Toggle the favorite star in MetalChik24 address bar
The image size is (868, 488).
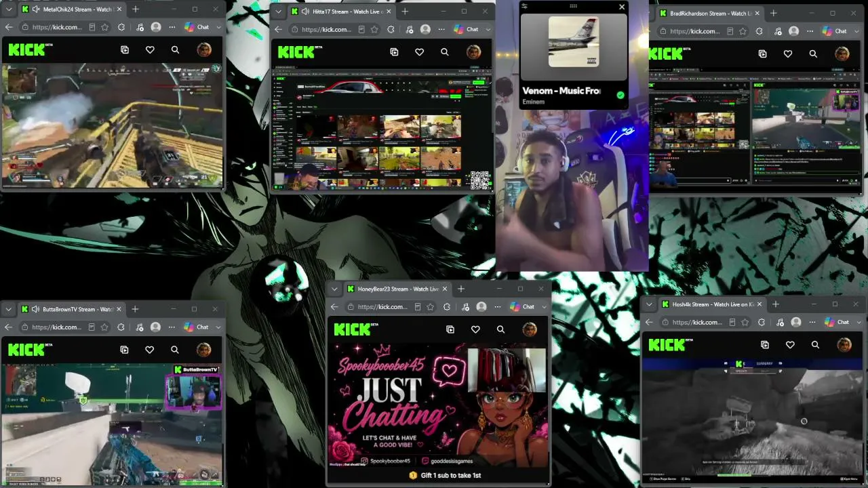pos(105,27)
